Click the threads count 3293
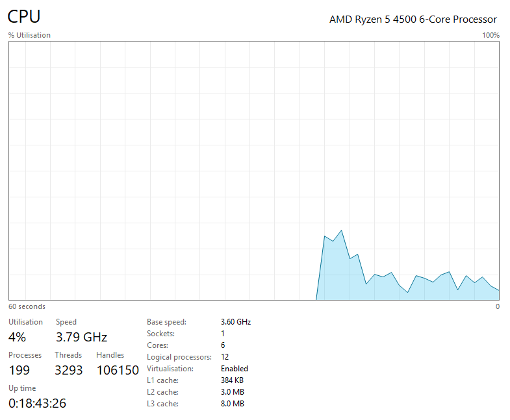 click(68, 370)
